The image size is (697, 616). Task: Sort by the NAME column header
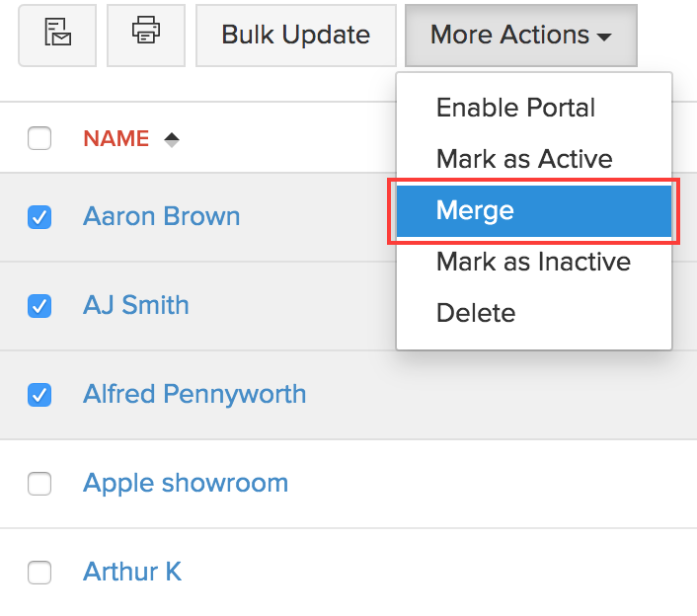116,139
